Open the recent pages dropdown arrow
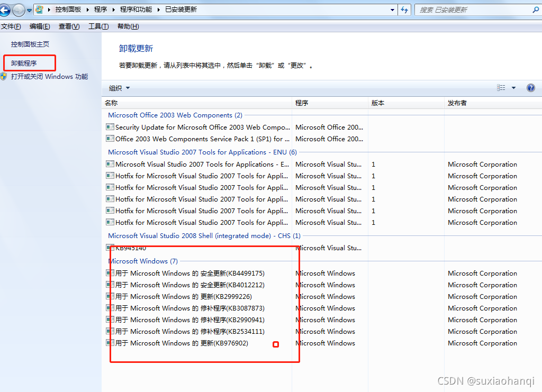 [30, 10]
